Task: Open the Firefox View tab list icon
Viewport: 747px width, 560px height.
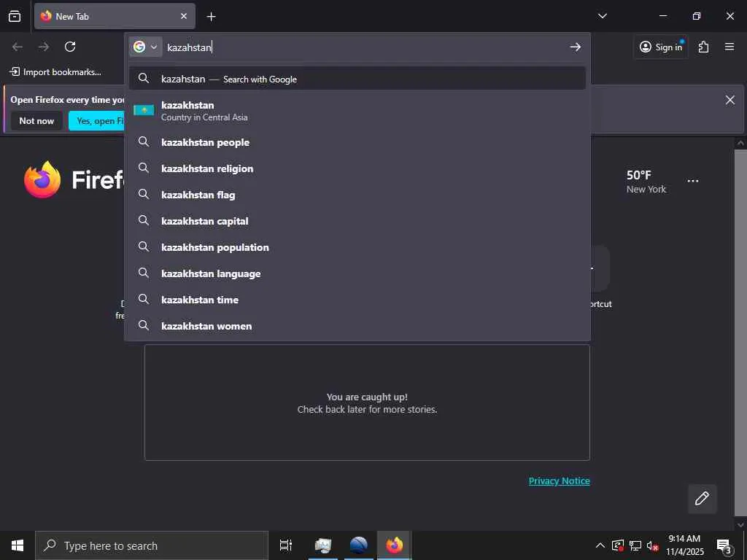Action: [x=15, y=16]
